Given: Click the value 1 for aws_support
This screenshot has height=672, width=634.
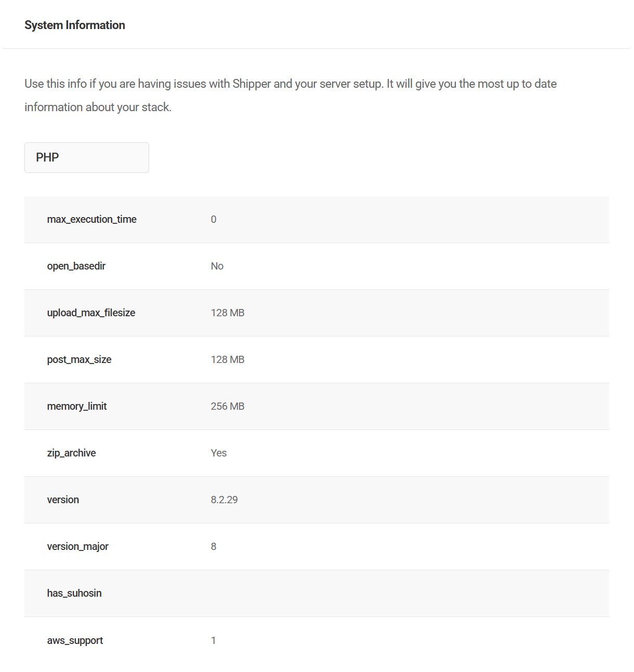Looking at the screenshot, I should pos(214,640).
